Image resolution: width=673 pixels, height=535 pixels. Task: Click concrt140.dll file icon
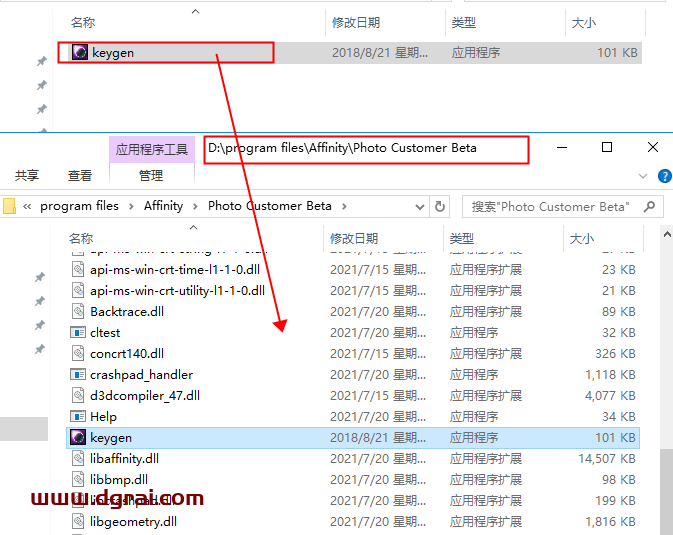(78, 354)
